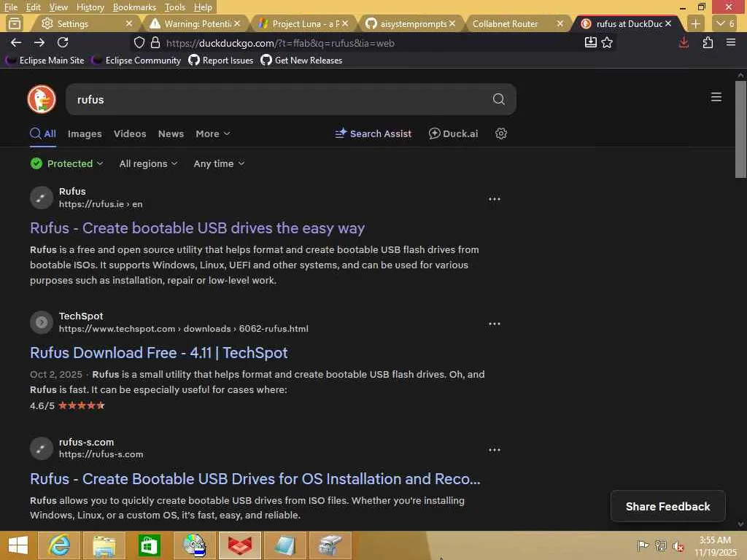
Task: Open the Bookmarks menu
Action: 134,7
